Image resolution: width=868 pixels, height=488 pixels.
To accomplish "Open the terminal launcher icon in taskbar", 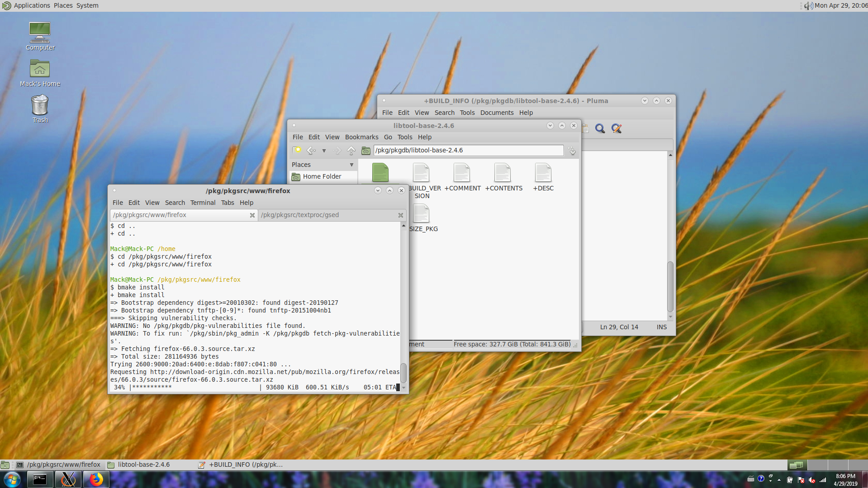I will pos(39,479).
